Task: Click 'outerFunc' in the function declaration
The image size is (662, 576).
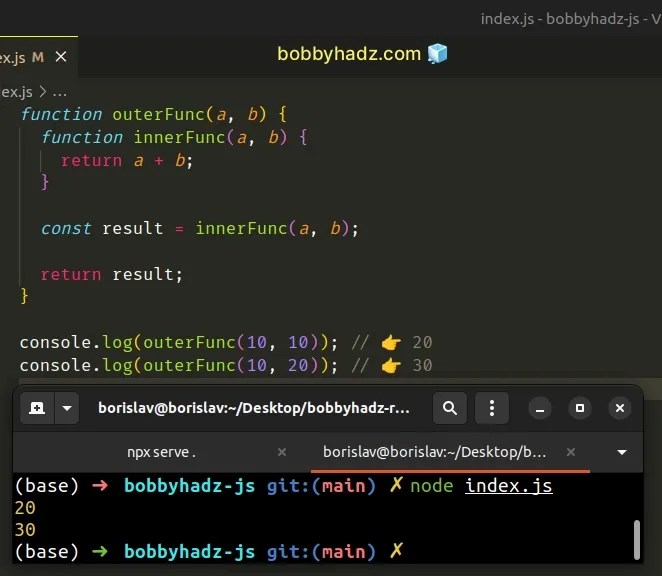Action: (x=159, y=114)
